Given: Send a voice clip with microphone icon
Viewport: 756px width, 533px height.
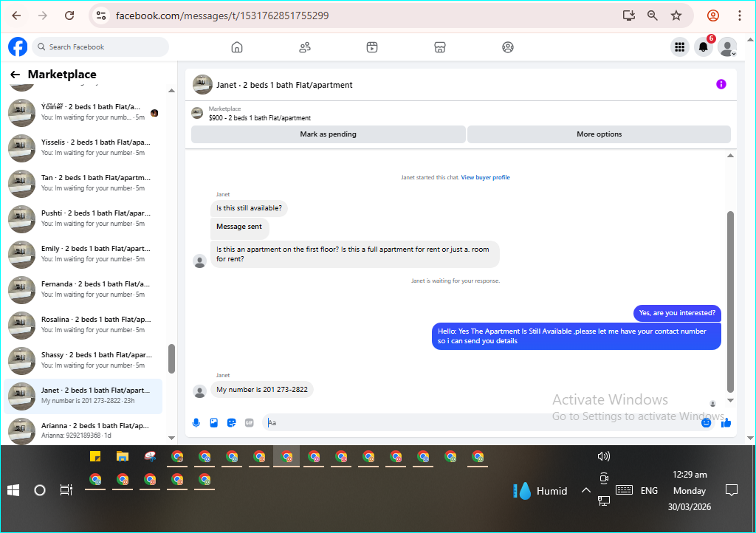Looking at the screenshot, I should [x=196, y=423].
